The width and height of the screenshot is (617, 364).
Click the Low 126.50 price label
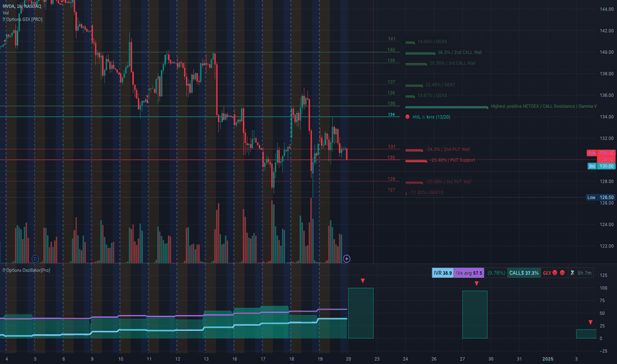[x=600, y=197]
